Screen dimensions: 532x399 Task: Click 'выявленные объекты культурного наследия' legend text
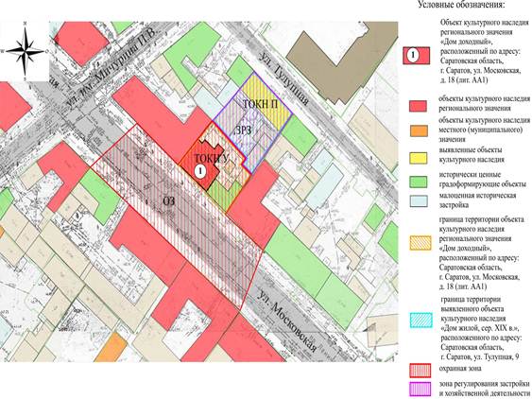[472, 154]
